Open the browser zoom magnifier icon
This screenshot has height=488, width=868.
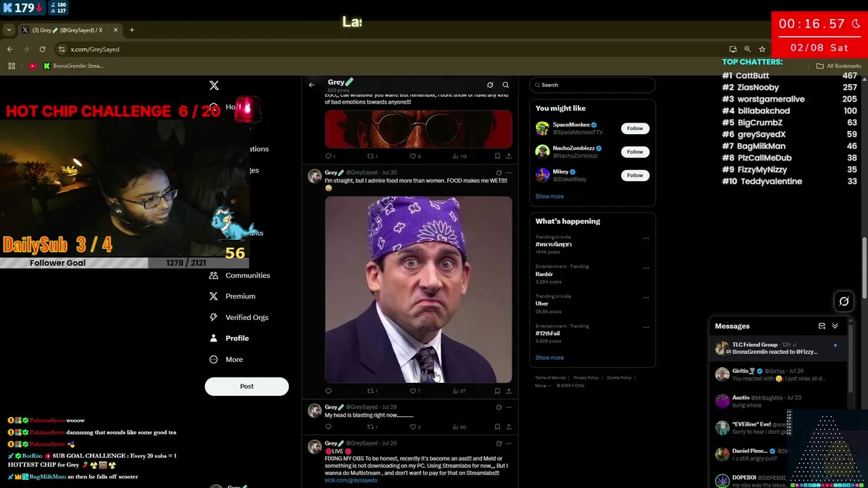pos(747,49)
